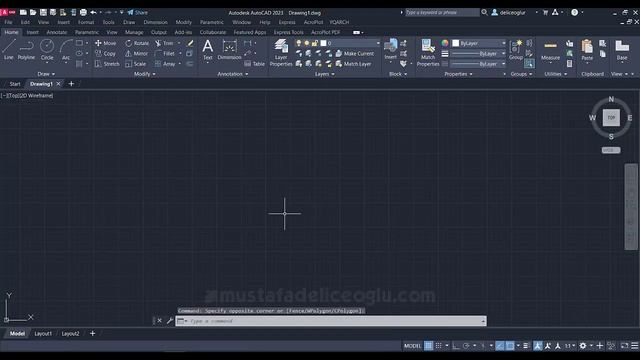Expand the Modify panel
Viewport: 640px width, 360px height.
(144, 74)
